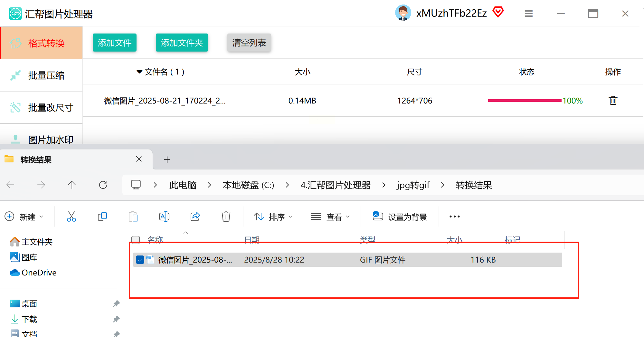Refresh the 转换结果 folder view
Viewport: 644px width, 337px height.
[x=103, y=185]
